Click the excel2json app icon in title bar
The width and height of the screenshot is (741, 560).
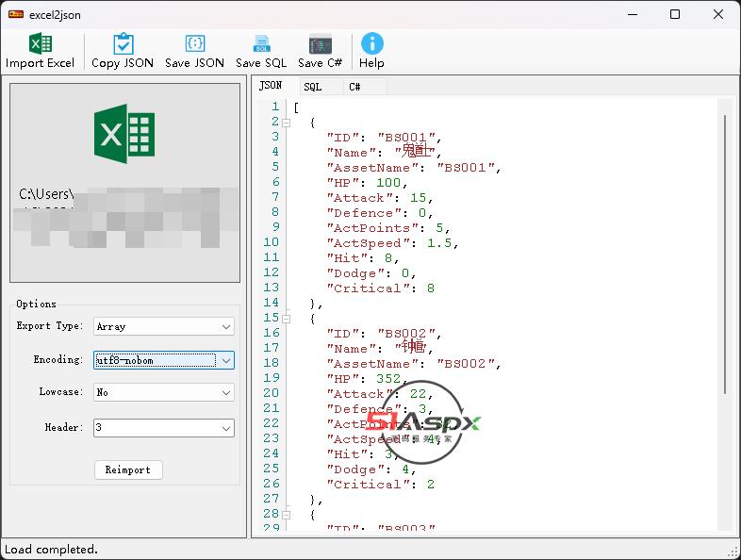click(15, 14)
